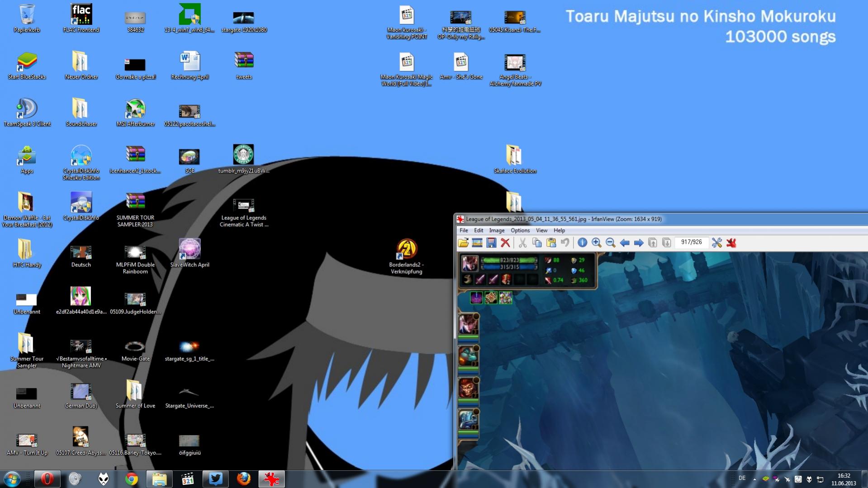The image size is (868, 488).
Task: Open Opera from the taskbar
Action: (47, 479)
